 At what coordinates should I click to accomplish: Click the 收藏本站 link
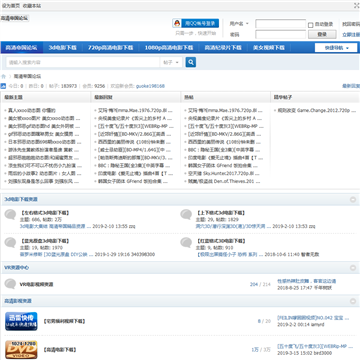[32, 6]
